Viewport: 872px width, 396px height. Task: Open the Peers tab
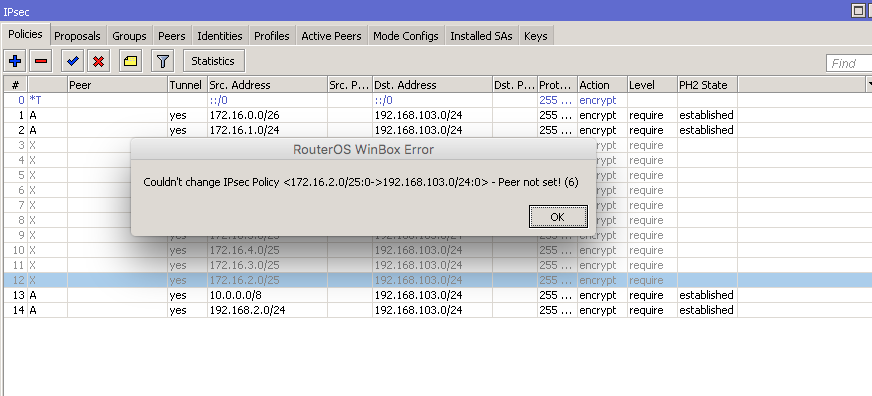click(171, 36)
